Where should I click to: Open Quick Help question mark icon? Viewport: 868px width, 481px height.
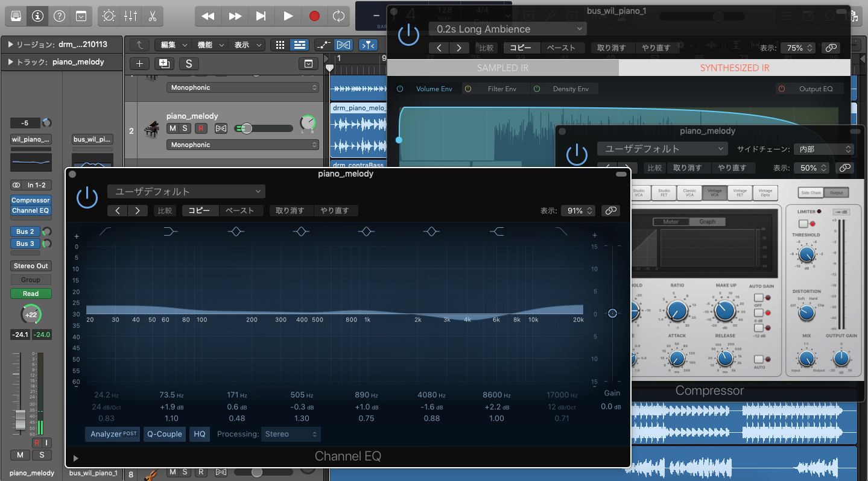tap(59, 16)
